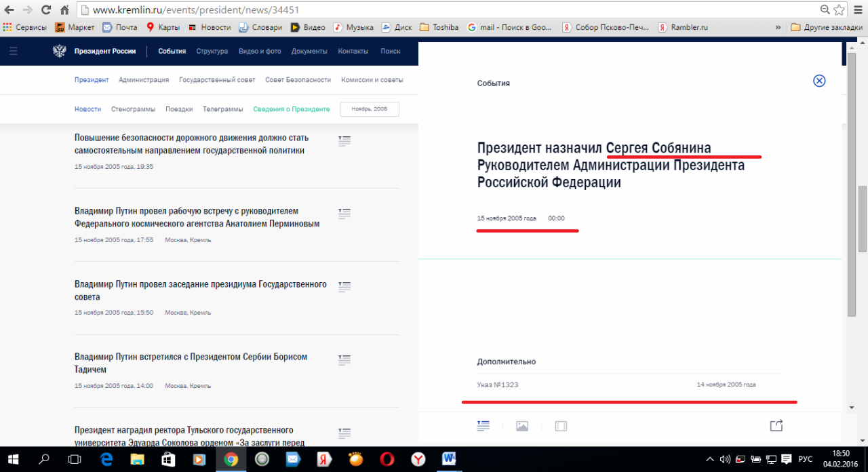
Task: Switch to the Новости sub-tab
Action: 87,109
